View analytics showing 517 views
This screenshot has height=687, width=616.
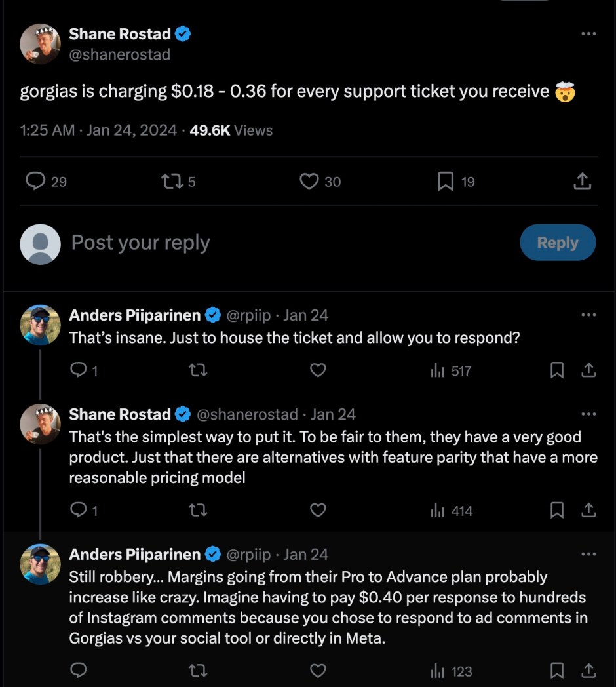[451, 371]
